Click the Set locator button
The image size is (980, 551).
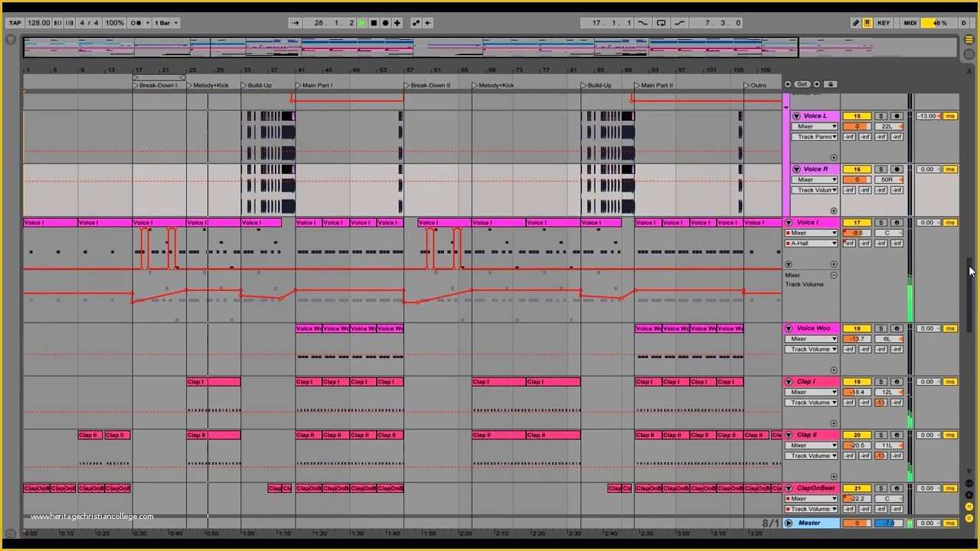[802, 84]
